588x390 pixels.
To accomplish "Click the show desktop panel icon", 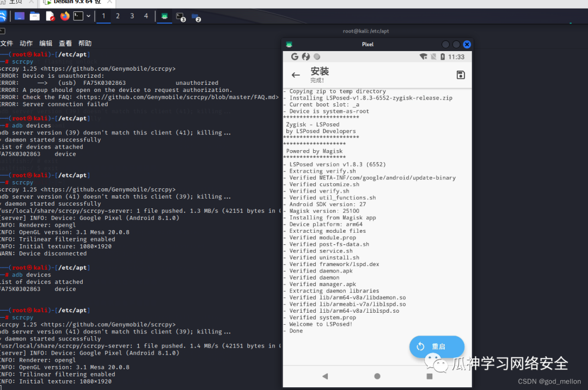I will point(20,16).
